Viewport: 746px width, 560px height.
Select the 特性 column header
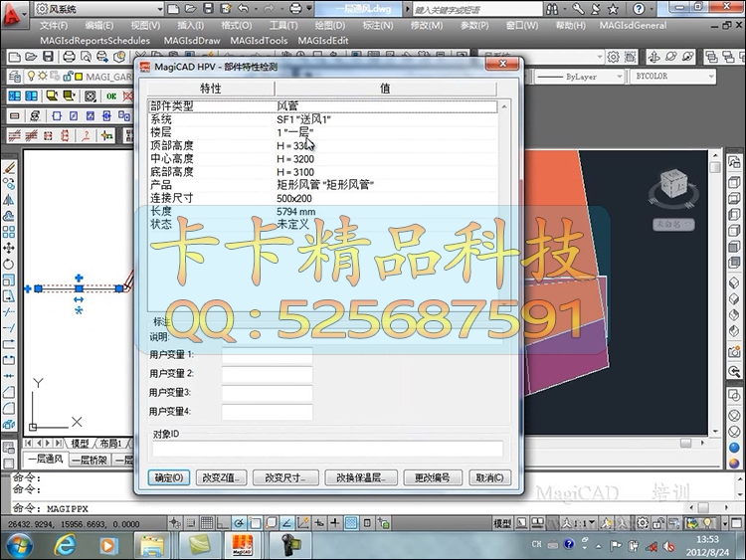click(x=211, y=89)
